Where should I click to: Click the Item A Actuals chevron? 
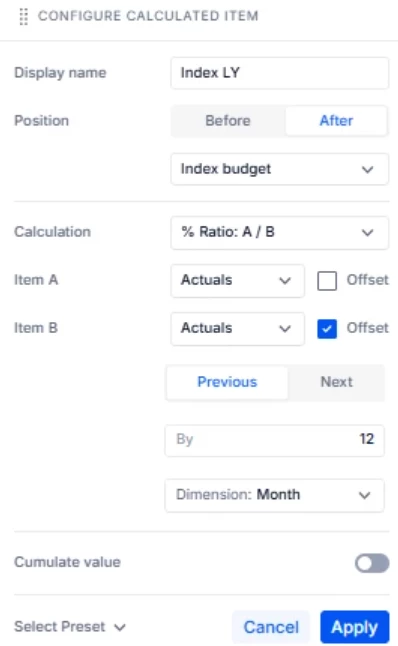[x=285, y=281]
